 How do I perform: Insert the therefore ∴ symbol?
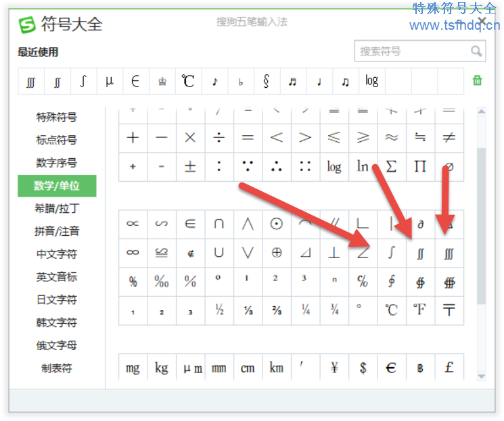277,166
